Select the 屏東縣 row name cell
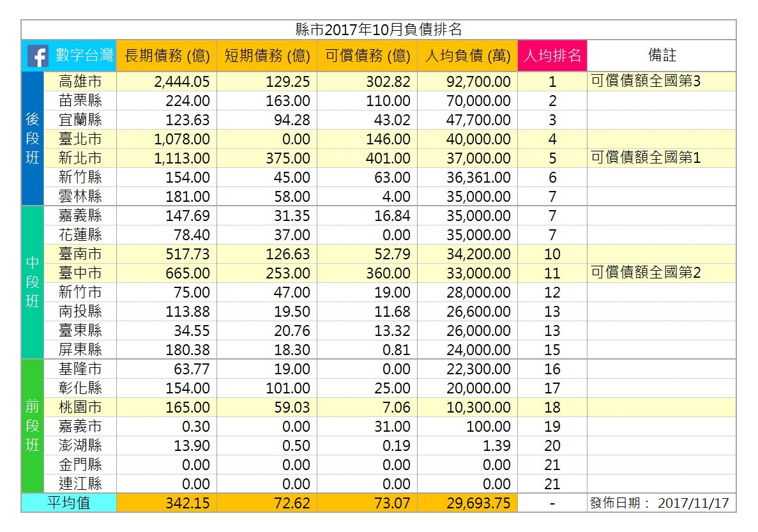The width and height of the screenshot is (758, 532). tap(80, 350)
